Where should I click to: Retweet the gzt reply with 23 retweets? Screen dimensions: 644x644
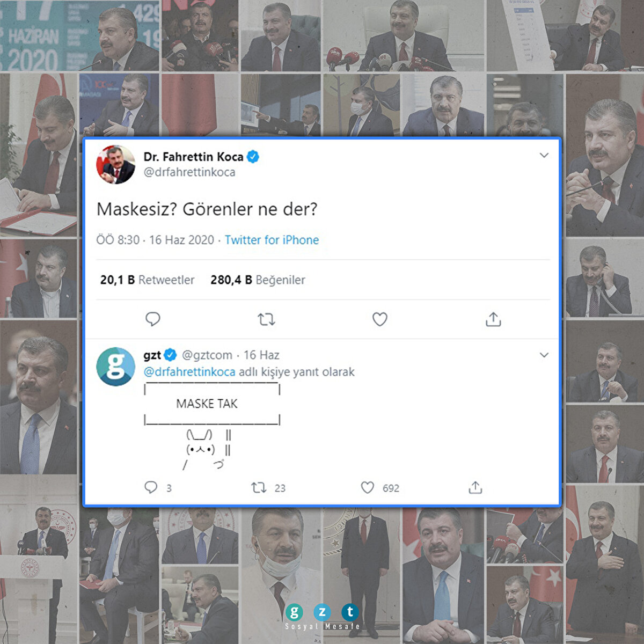coord(259,488)
